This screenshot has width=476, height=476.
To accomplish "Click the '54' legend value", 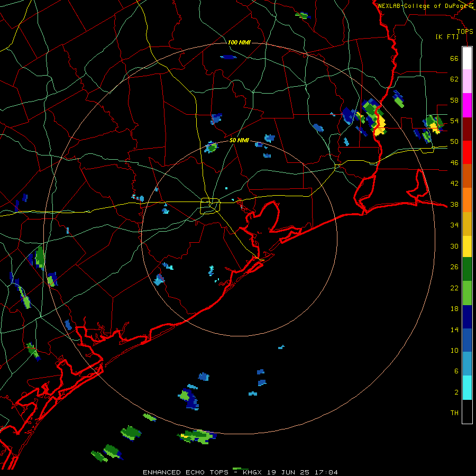I will tap(454, 121).
